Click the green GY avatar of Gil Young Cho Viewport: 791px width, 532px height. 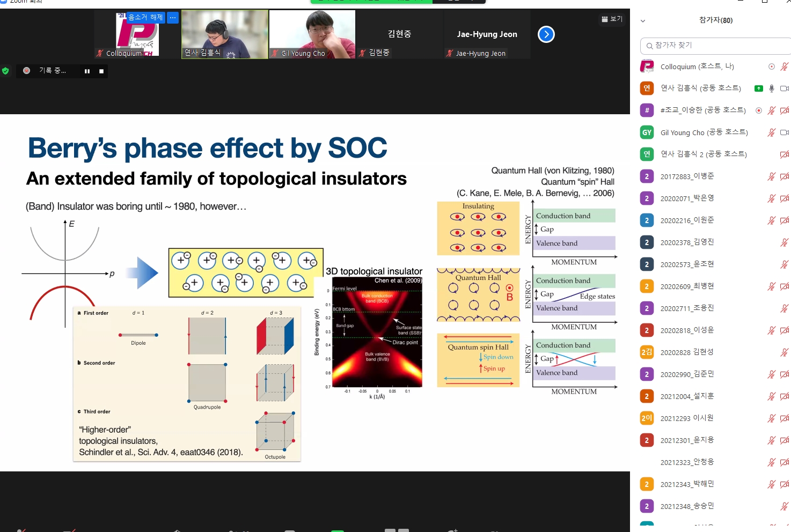pyautogui.click(x=647, y=132)
